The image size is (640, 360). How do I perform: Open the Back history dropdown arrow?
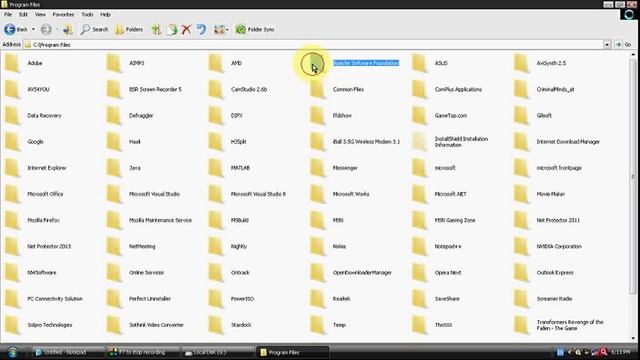33,29
